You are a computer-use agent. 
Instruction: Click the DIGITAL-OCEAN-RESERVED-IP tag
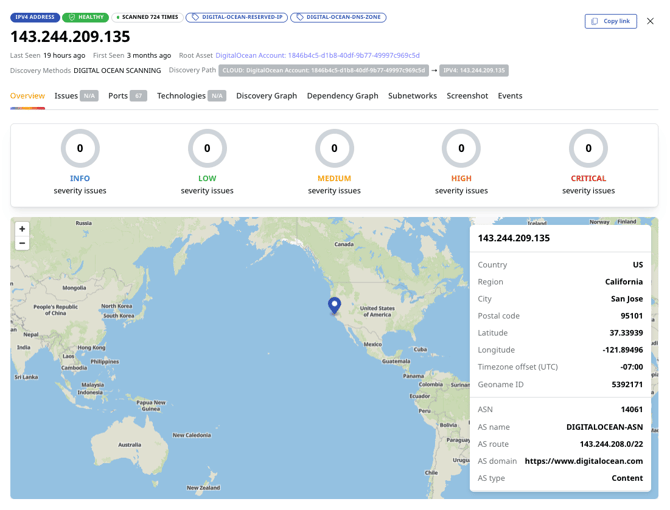click(x=237, y=17)
